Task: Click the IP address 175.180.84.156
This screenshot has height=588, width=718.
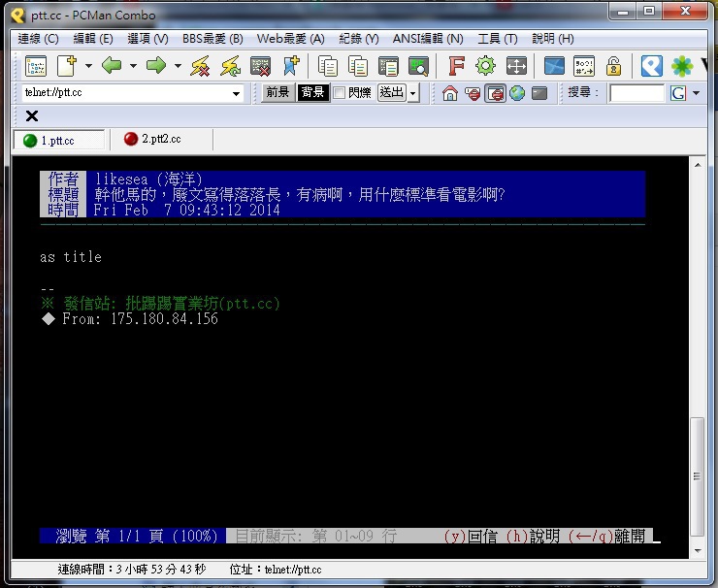Action: (x=164, y=318)
